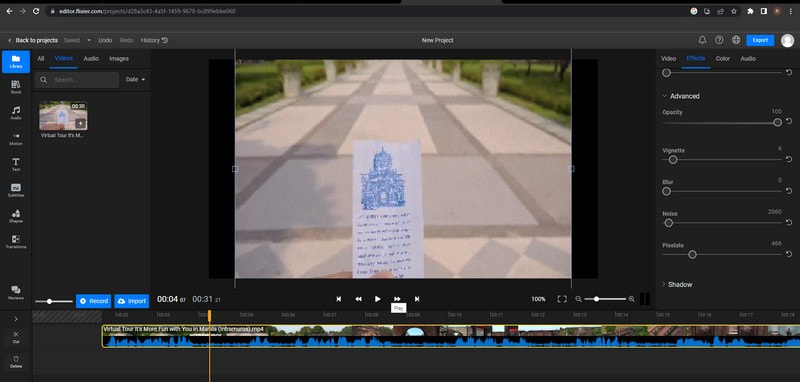Click the Import button

[132, 301]
